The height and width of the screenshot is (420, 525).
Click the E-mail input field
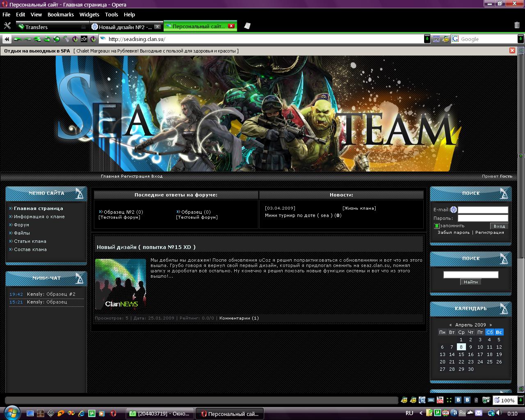click(483, 210)
